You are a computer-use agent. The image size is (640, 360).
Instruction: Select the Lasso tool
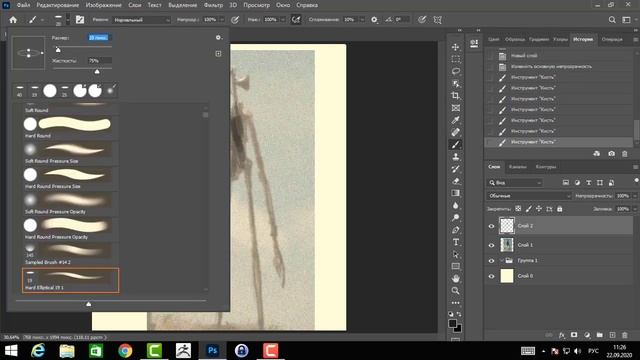pyautogui.click(x=456, y=71)
